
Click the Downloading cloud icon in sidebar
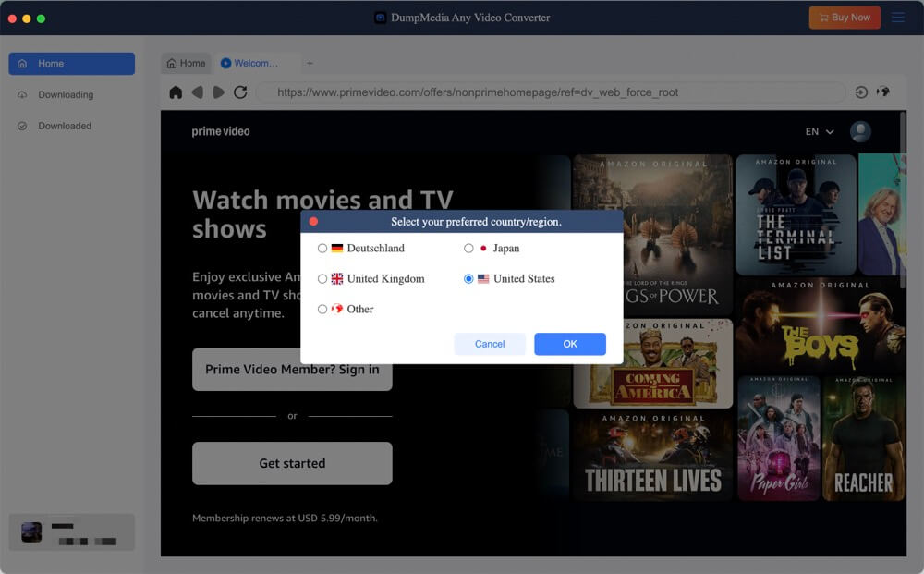(22, 95)
